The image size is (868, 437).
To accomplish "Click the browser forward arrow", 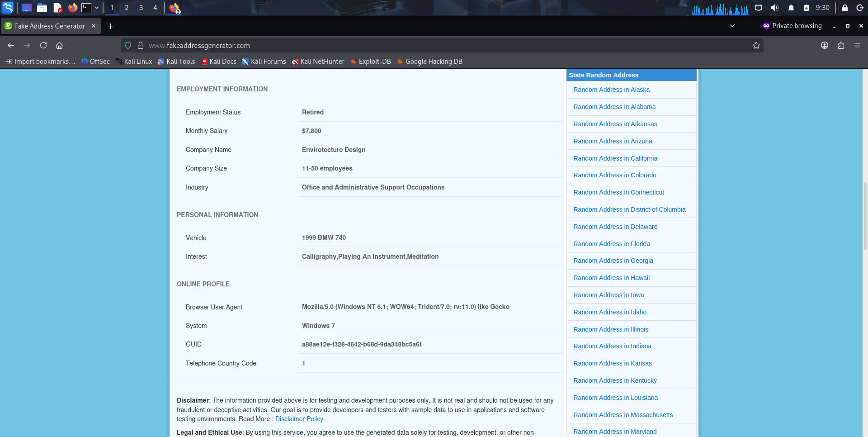I will click(x=27, y=45).
